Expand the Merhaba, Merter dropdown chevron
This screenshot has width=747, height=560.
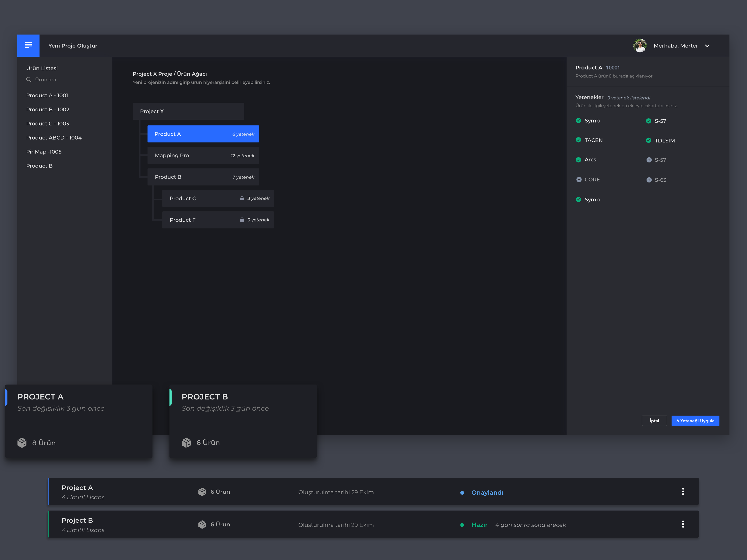707,46
